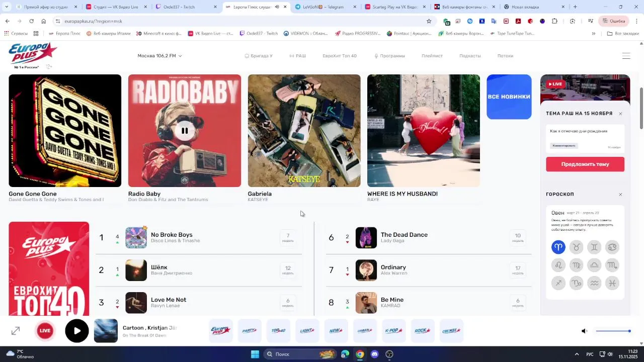The width and height of the screenshot is (644, 362).
Task: Open the Плейлист menu item
Action: (x=432, y=56)
